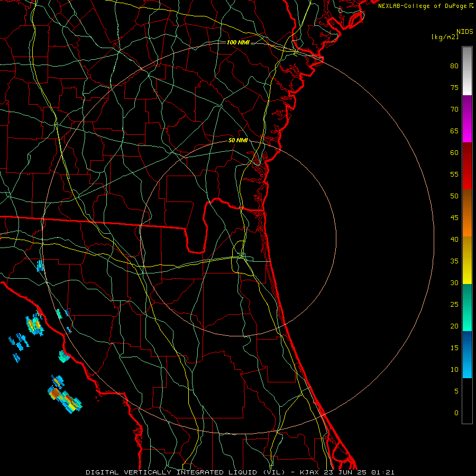Click the green-teal segment of the color bar
This screenshot has height=476, width=476.
[x=467, y=307]
